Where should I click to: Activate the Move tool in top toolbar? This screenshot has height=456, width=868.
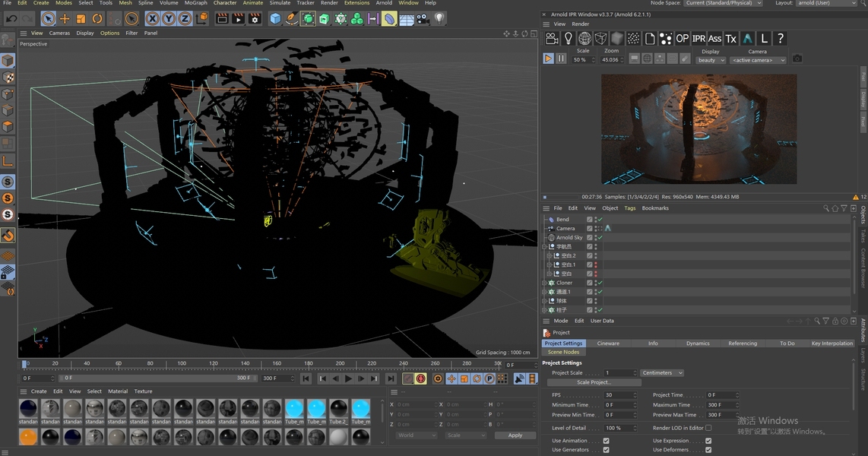65,19
